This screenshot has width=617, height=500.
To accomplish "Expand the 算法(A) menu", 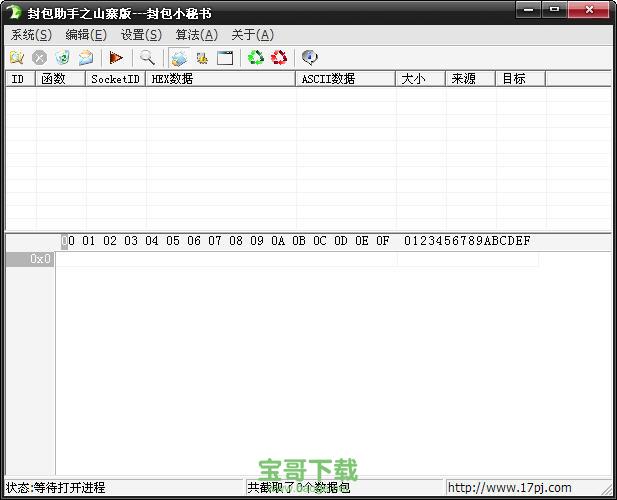I will [x=196, y=35].
